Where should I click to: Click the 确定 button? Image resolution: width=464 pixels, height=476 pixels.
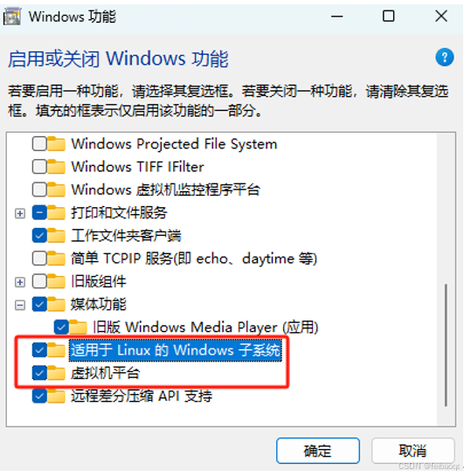(x=318, y=451)
